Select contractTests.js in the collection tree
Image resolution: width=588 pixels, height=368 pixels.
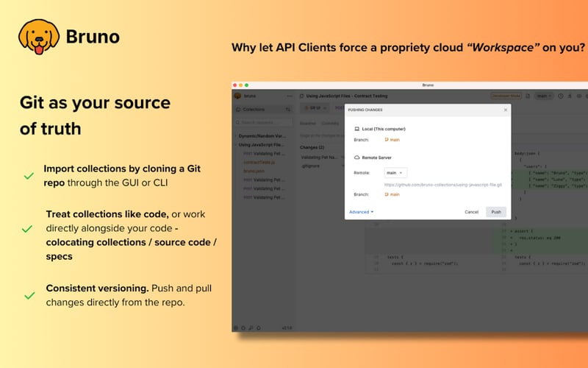coord(259,163)
